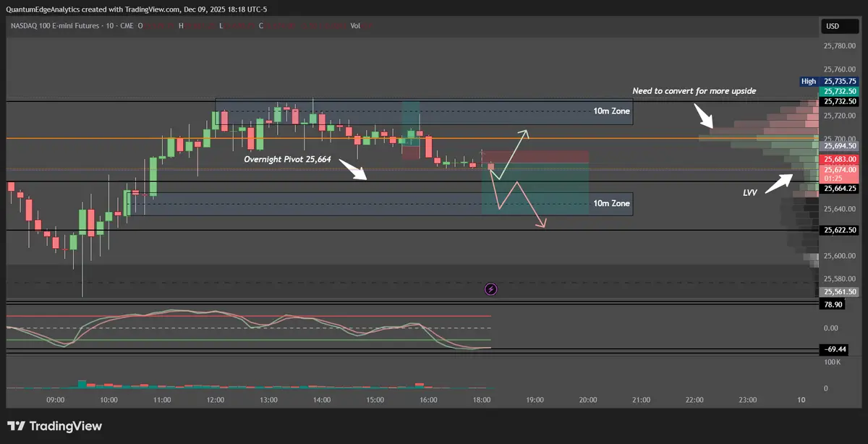The width and height of the screenshot is (868, 444).
Task: Select the 10m Zone label in the upper zone
Action: tap(611, 111)
